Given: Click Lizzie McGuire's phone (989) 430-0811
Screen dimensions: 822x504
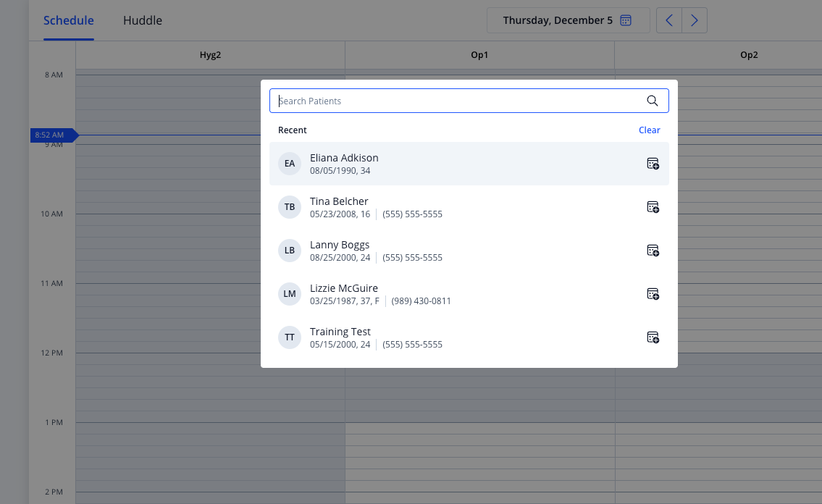Looking at the screenshot, I should 421,301.
